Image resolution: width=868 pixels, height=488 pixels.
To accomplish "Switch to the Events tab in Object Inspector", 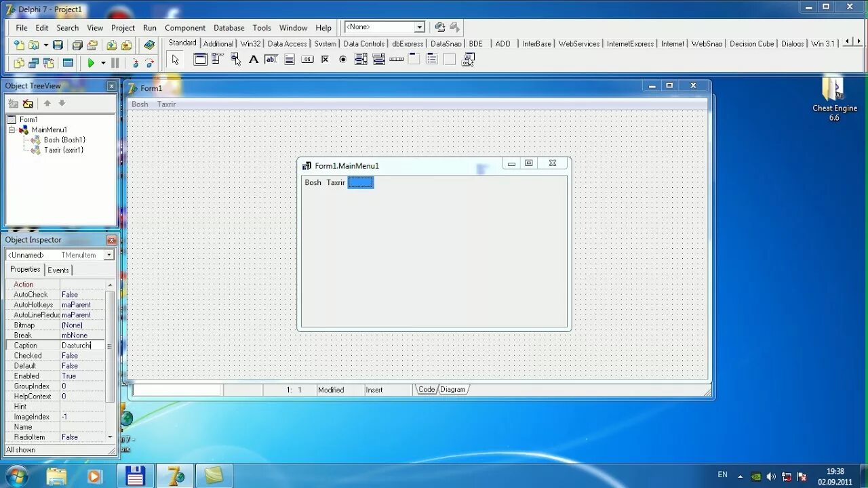I will (58, 270).
